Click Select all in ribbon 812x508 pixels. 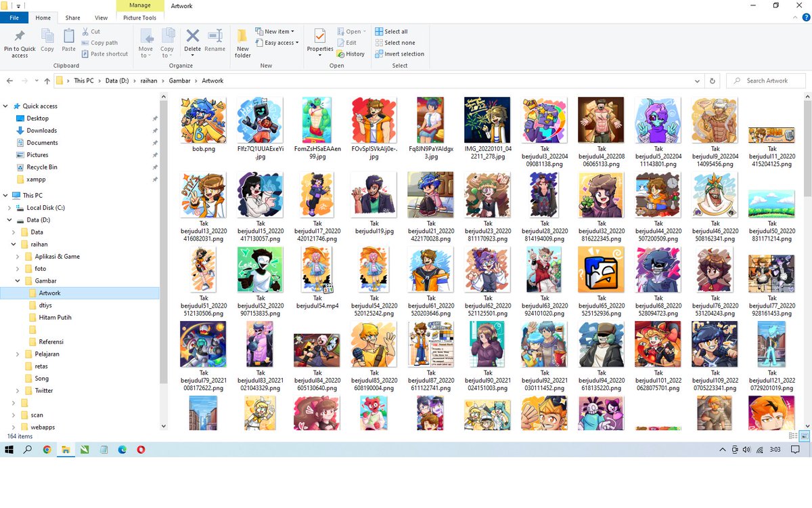pyautogui.click(x=391, y=32)
